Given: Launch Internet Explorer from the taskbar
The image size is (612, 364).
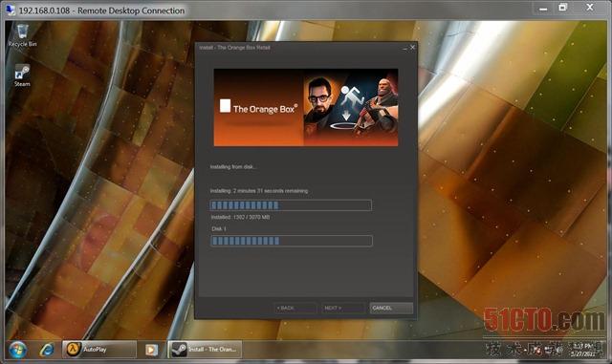Looking at the screenshot, I should pos(47,350).
